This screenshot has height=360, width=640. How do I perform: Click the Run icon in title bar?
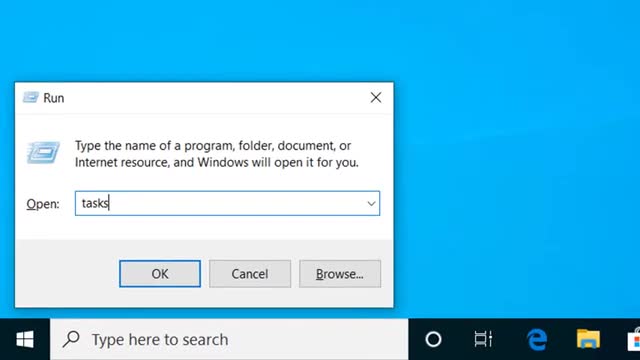pyautogui.click(x=31, y=98)
